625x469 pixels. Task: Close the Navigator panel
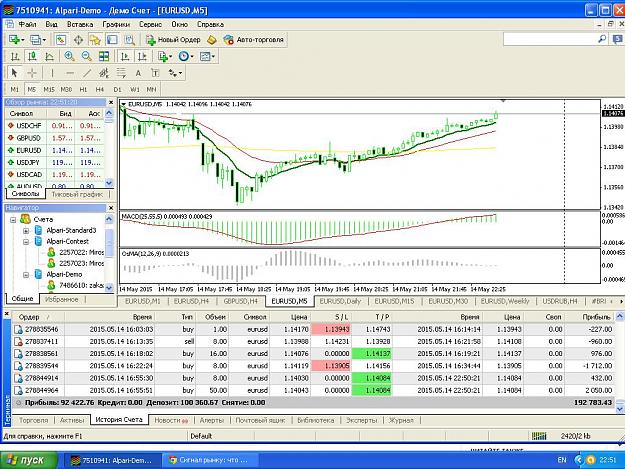111,208
